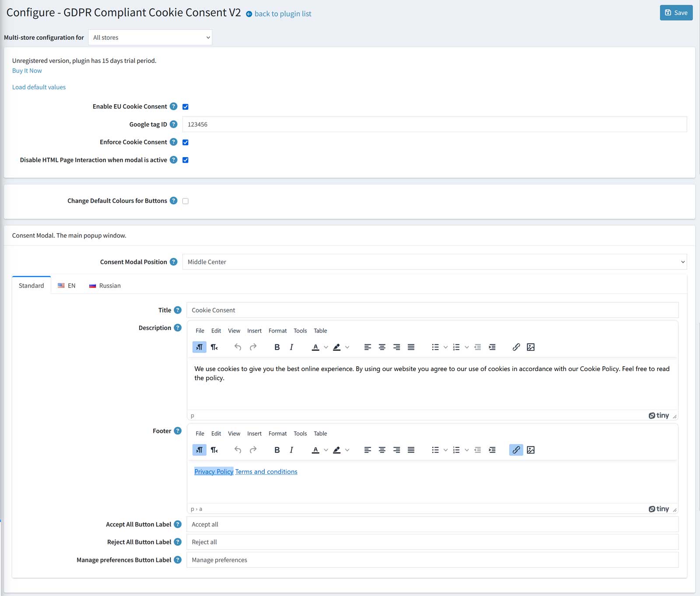The image size is (700, 596).
Task: Open File menu in Description editor
Action: (x=200, y=330)
